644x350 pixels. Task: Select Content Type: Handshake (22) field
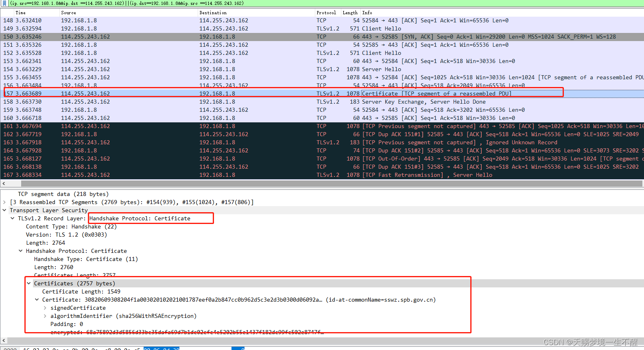click(71, 226)
